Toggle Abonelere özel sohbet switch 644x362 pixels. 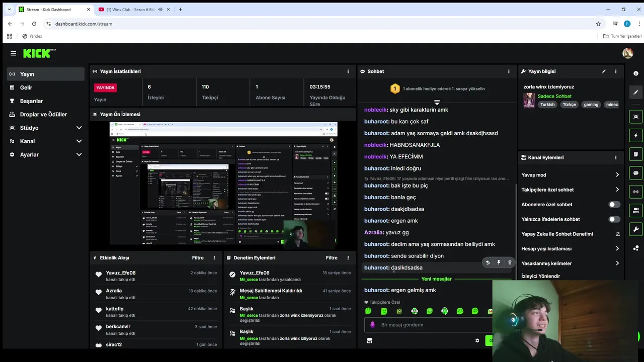coord(614,205)
